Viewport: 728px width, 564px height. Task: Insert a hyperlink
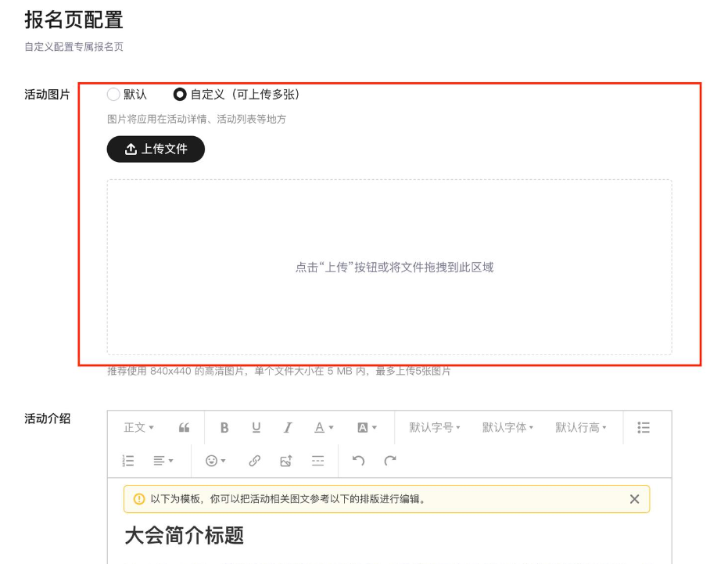coord(254,461)
